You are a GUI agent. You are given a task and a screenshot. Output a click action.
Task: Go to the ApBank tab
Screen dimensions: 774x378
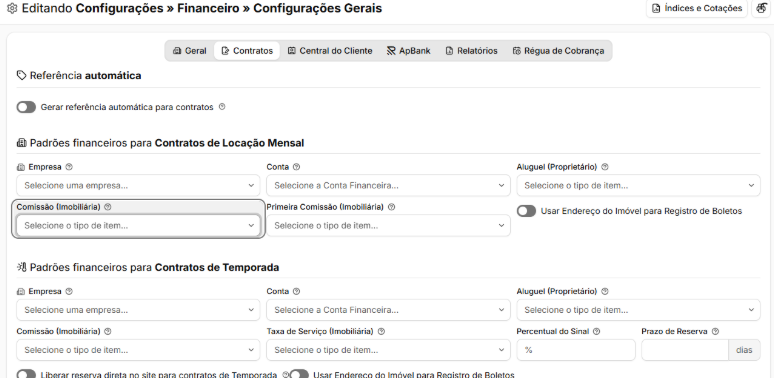click(x=408, y=51)
